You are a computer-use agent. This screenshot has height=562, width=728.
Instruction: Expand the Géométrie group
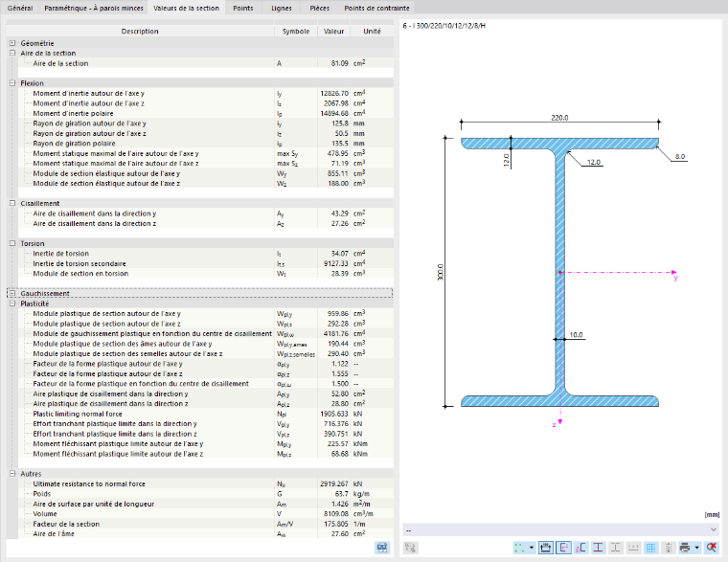[x=12, y=43]
